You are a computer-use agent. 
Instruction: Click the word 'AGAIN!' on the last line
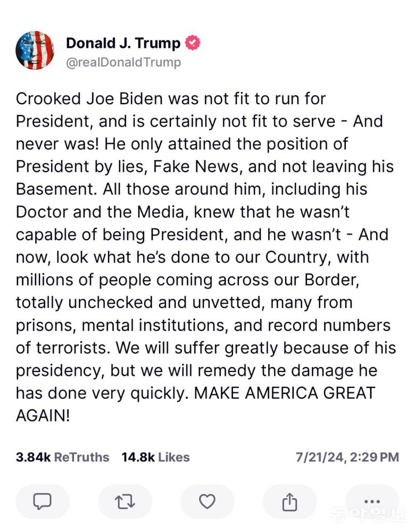tap(43, 416)
